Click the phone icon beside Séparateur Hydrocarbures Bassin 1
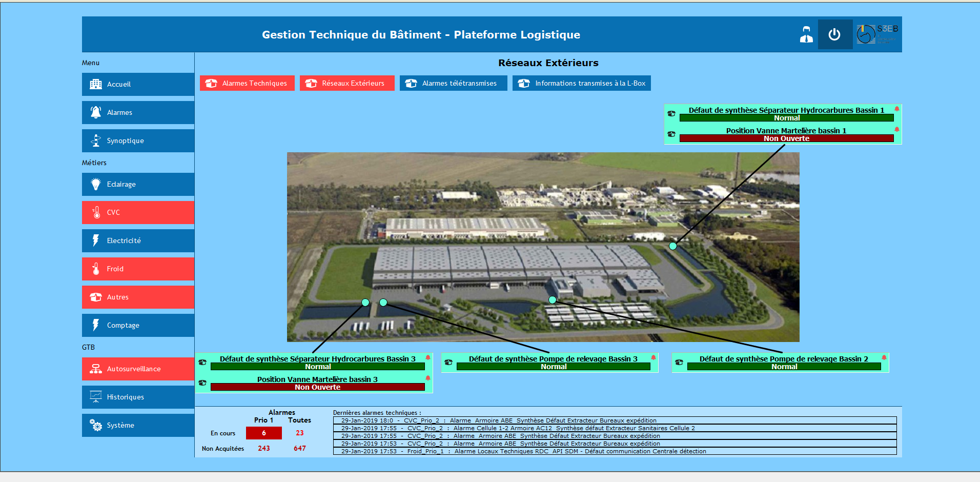The height and width of the screenshot is (482, 980). [x=671, y=114]
